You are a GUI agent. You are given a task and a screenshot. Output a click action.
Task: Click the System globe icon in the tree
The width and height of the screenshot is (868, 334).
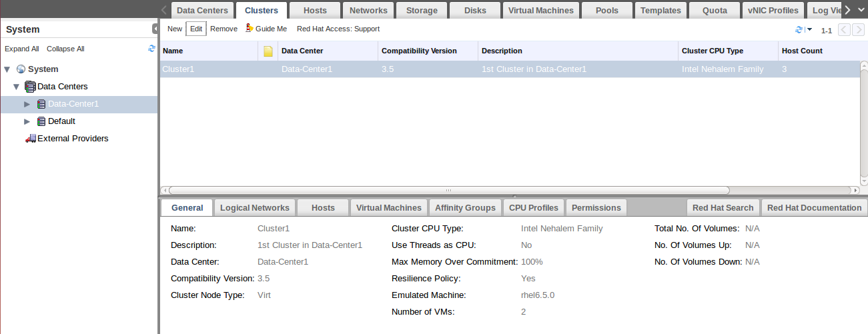pyautogui.click(x=21, y=69)
